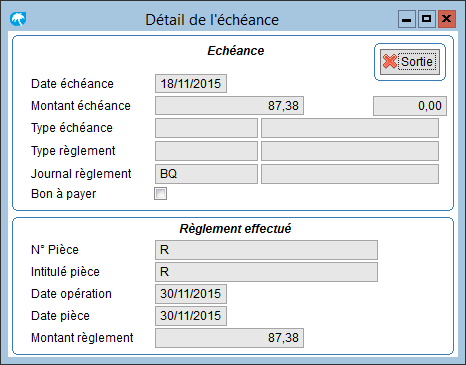Click the Date échéance label
This screenshot has width=466, height=365.
click(x=72, y=84)
